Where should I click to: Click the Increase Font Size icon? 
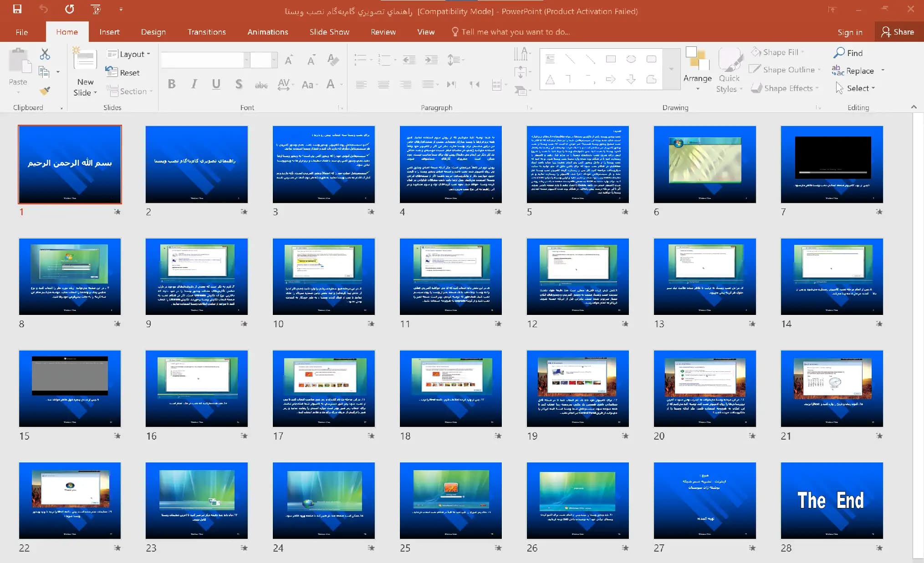[x=289, y=60]
